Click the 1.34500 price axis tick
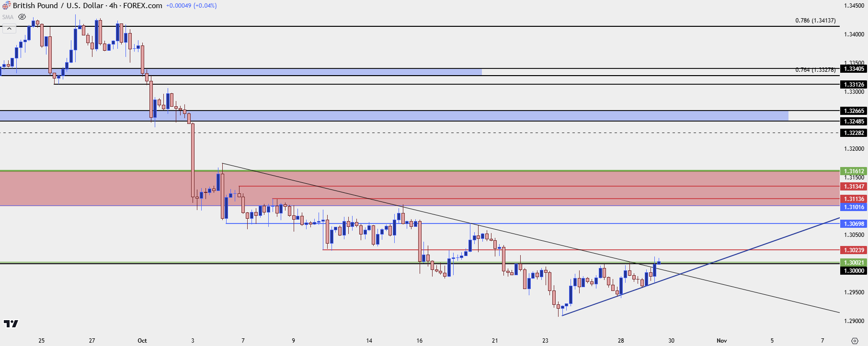 point(854,6)
